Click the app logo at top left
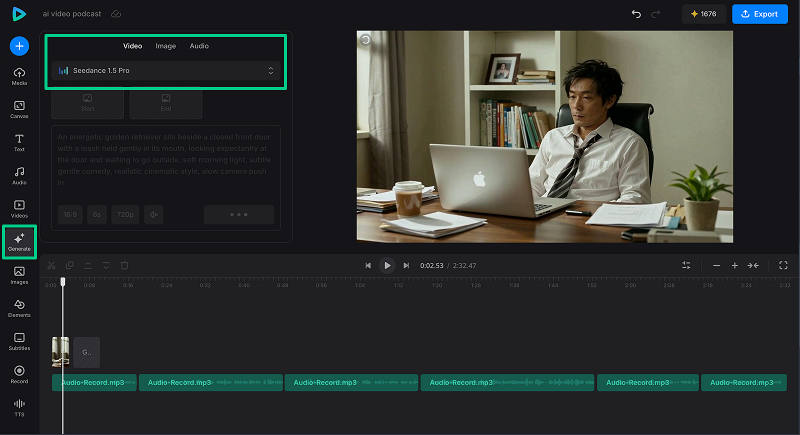Image resolution: width=800 pixels, height=435 pixels. coord(19,14)
